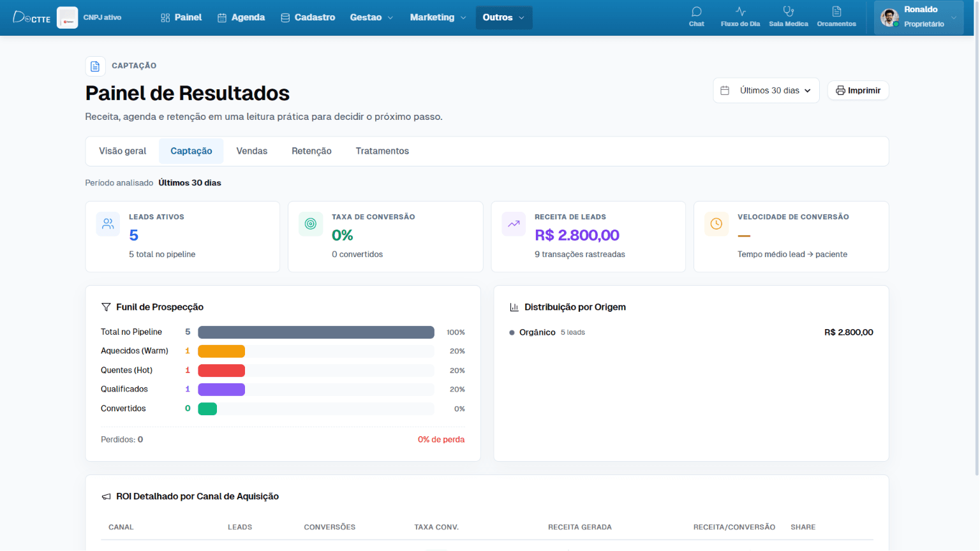Click the RECEITA/CONVERSÃO column header
This screenshot has height=551, width=980.
[x=734, y=527]
